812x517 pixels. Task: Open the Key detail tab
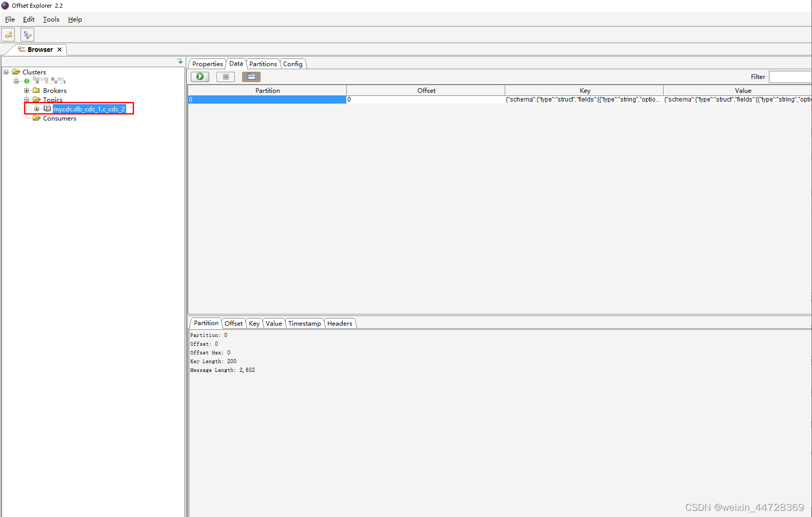[x=254, y=324]
